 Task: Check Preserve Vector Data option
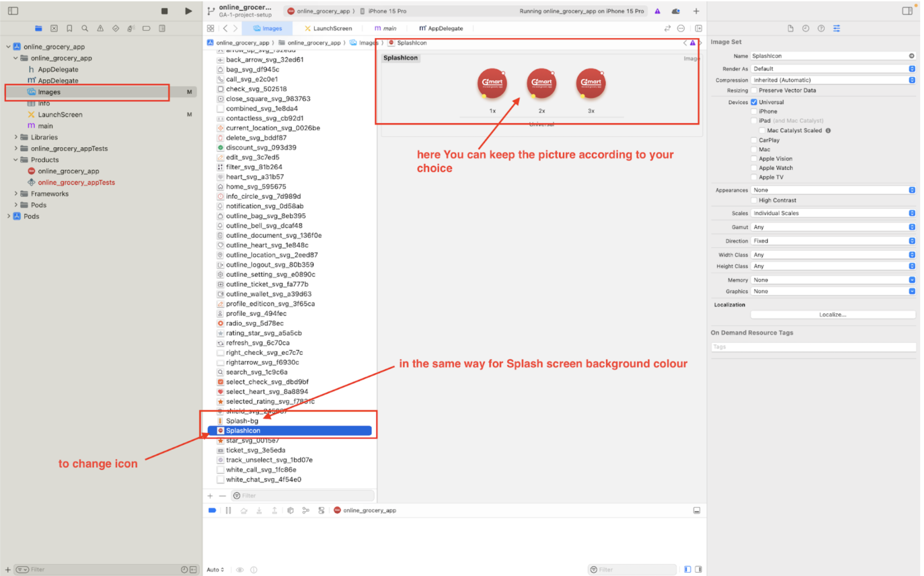coord(754,91)
